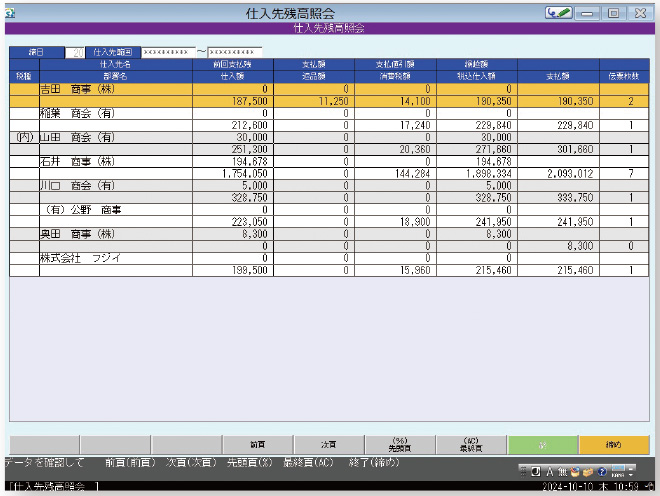Click the application icon in title bar corner

pos(9,13)
